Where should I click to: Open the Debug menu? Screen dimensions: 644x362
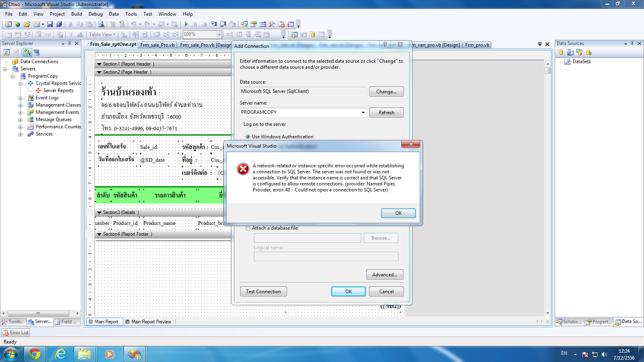pyautogui.click(x=95, y=14)
